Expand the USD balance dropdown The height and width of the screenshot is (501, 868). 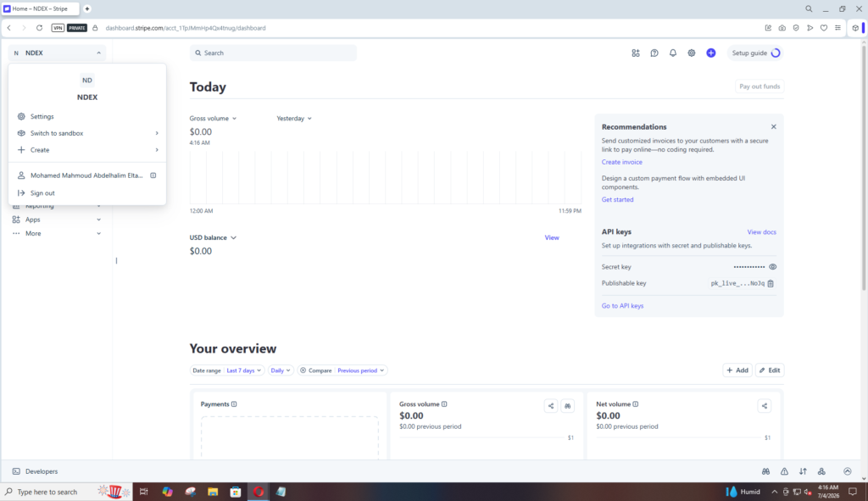[x=213, y=237]
